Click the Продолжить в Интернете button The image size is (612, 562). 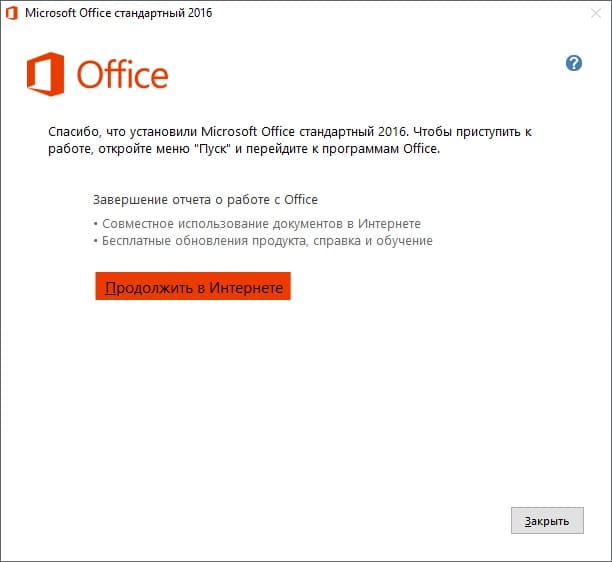(193, 286)
